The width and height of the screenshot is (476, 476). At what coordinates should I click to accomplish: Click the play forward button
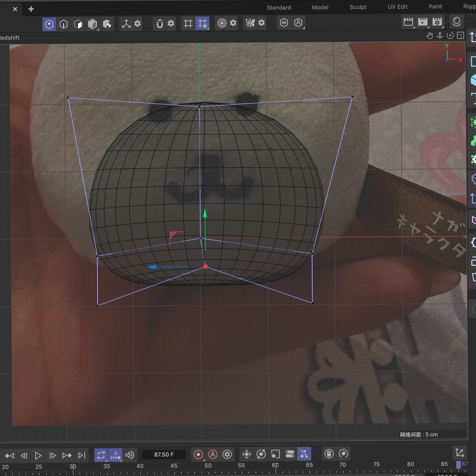(x=38, y=456)
